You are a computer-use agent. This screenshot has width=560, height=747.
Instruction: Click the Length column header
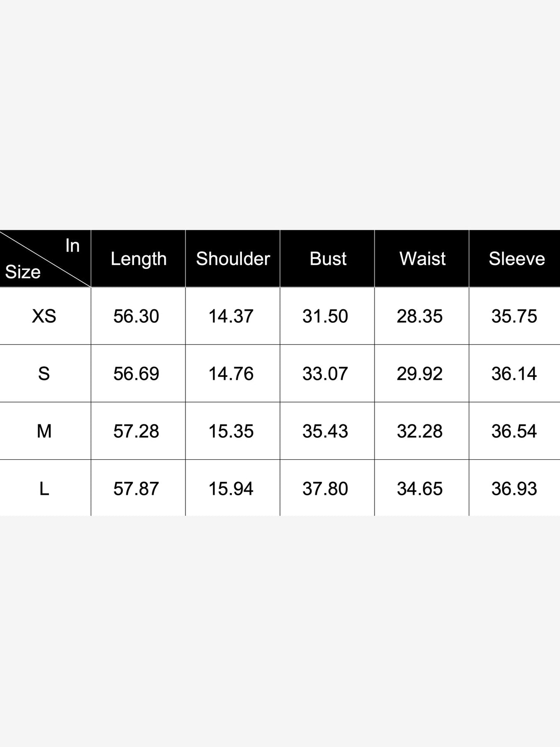(139, 259)
